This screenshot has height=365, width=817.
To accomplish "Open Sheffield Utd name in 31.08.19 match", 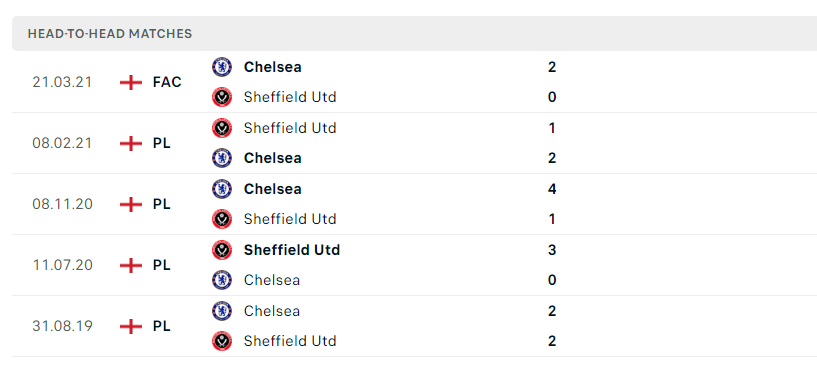I will click(x=290, y=341).
